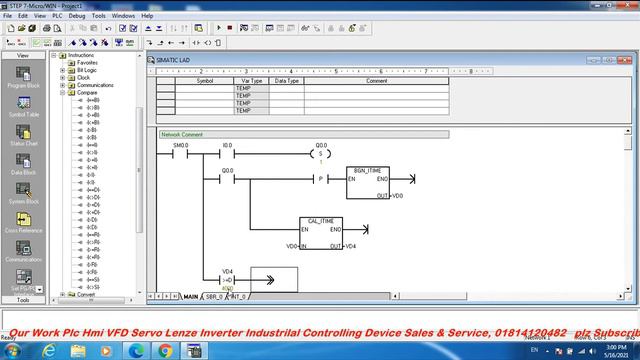Open the File menu

pos(7,16)
